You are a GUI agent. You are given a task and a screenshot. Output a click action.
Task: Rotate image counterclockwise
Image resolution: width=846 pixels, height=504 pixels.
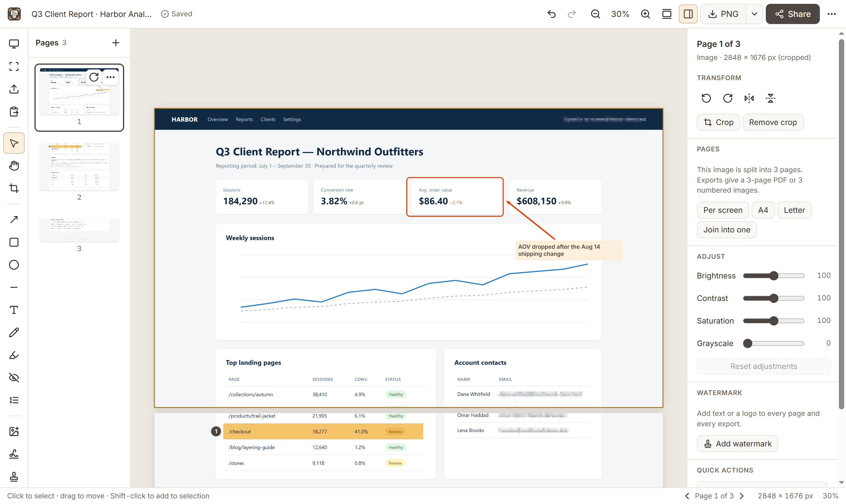(x=706, y=98)
